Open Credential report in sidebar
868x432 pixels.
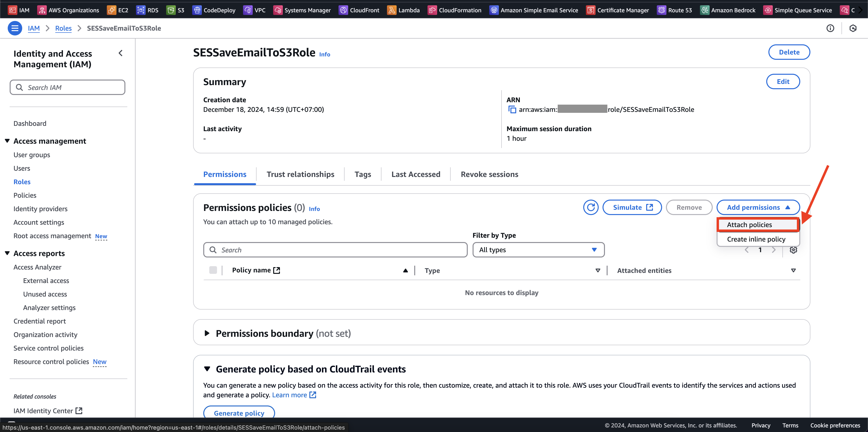coord(40,321)
